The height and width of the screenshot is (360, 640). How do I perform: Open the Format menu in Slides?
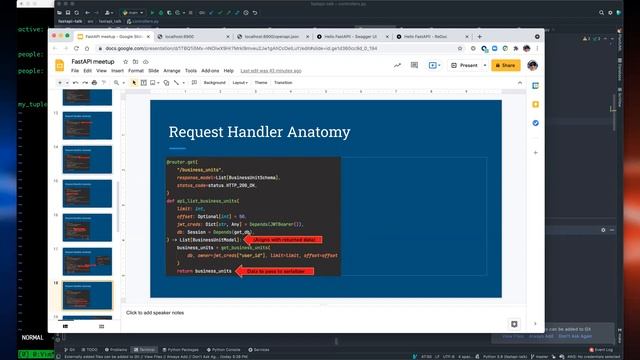pos(136,71)
